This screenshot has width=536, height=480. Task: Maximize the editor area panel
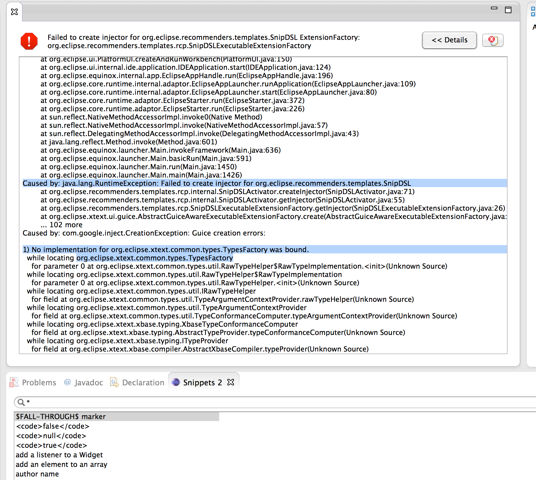pyautogui.click(x=508, y=10)
